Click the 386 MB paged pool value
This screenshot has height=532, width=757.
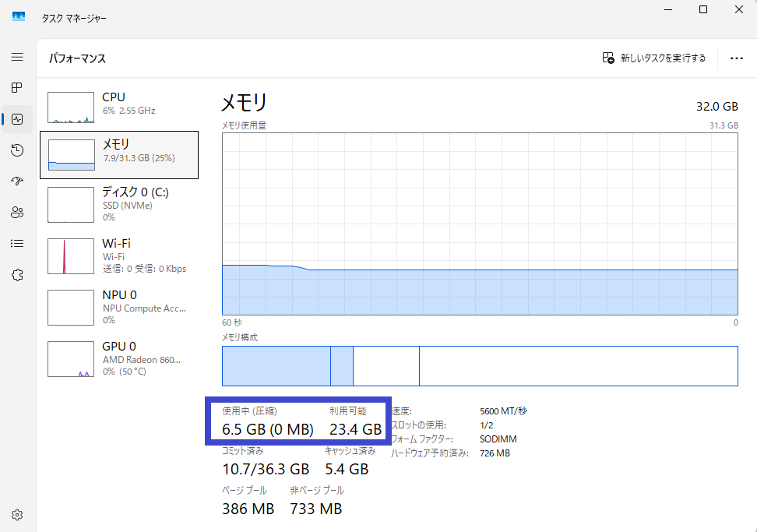(x=248, y=509)
